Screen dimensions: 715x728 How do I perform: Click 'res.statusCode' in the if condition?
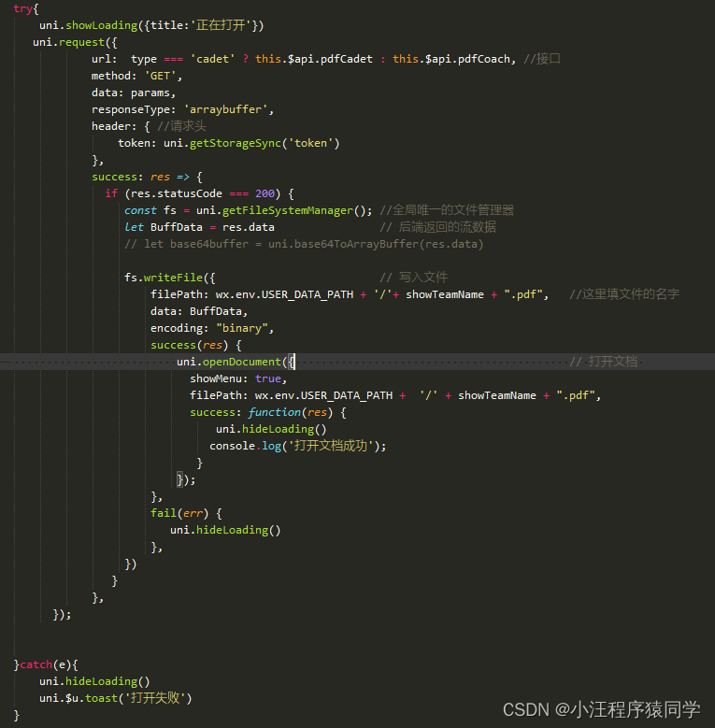177,193
